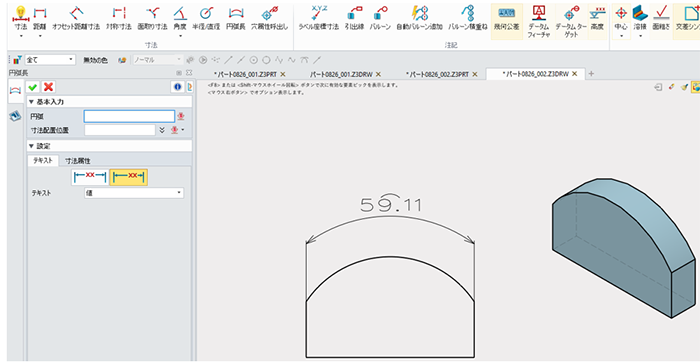Viewport: 700px width, 362px height.
Task: Open the 寸法 tool dropdown arrow
Action: pyautogui.click(x=21, y=35)
